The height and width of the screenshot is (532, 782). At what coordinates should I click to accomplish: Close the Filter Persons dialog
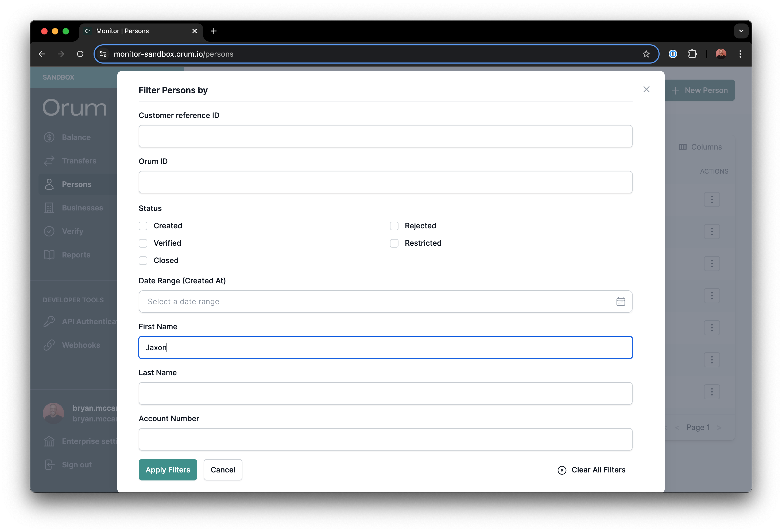(646, 89)
